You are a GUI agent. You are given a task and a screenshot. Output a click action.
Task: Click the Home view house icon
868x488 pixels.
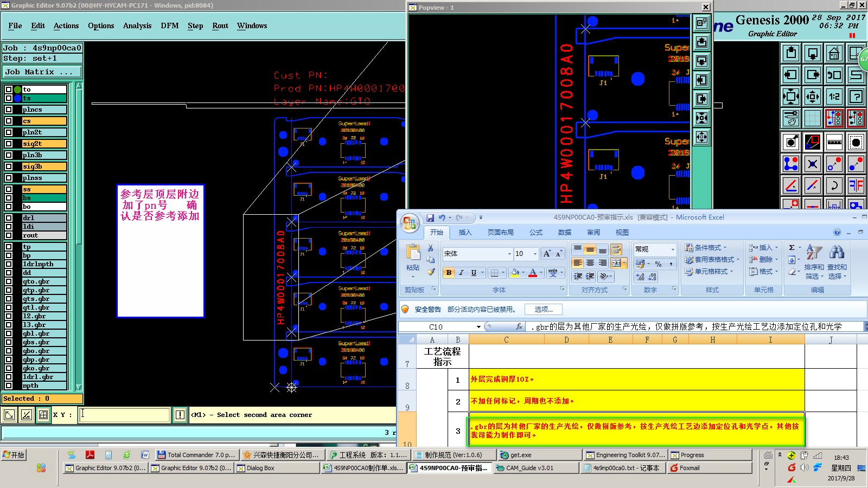[x=834, y=53]
